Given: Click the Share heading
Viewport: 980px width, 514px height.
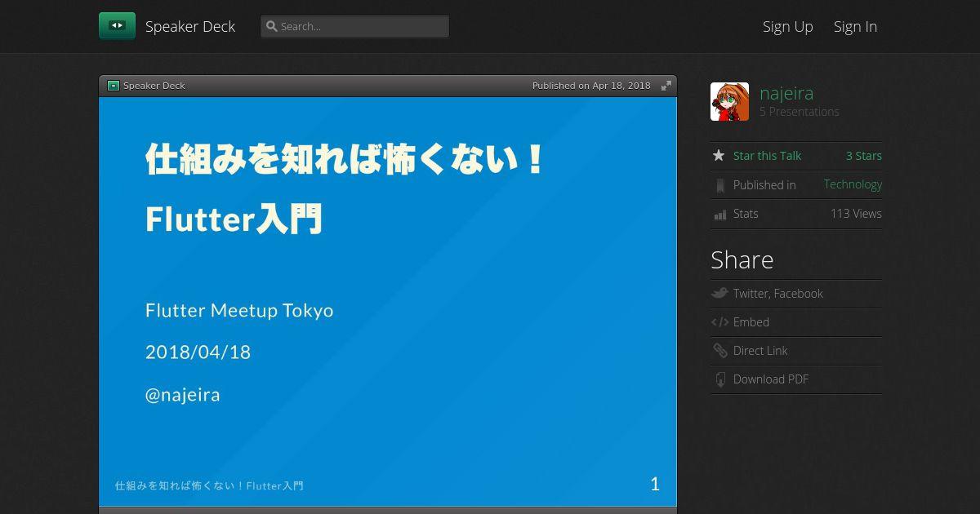Looking at the screenshot, I should pos(742,259).
